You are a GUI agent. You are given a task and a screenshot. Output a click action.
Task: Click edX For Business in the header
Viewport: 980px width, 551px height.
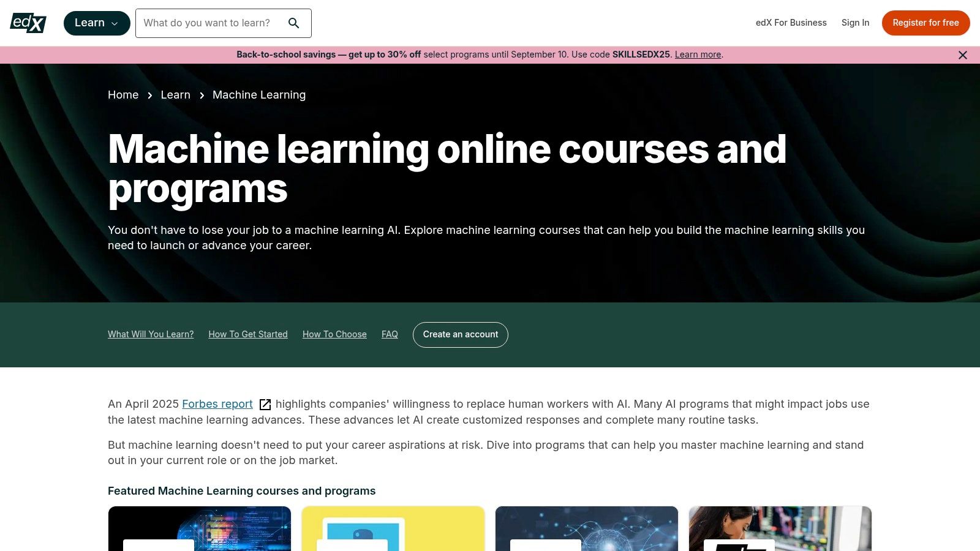point(791,23)
